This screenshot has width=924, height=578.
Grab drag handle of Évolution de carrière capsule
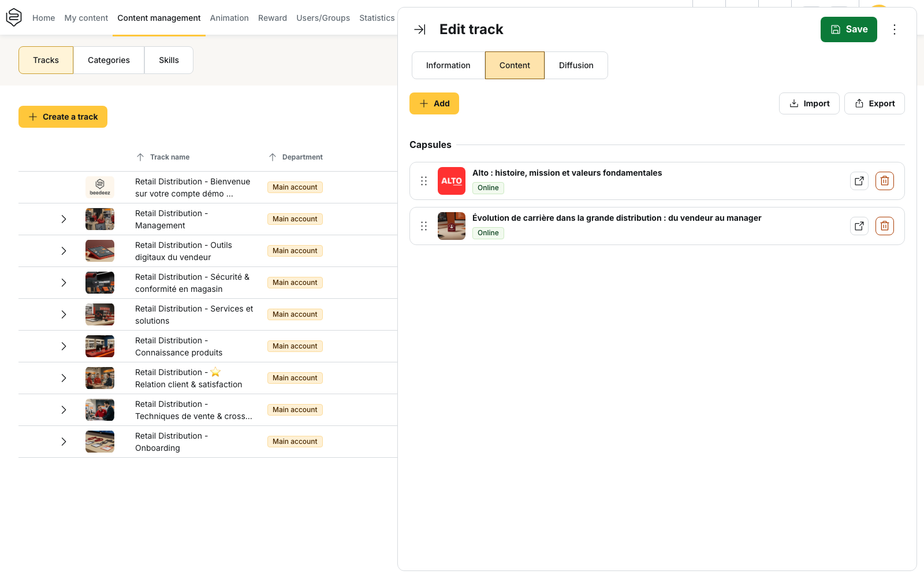point(424,226)
